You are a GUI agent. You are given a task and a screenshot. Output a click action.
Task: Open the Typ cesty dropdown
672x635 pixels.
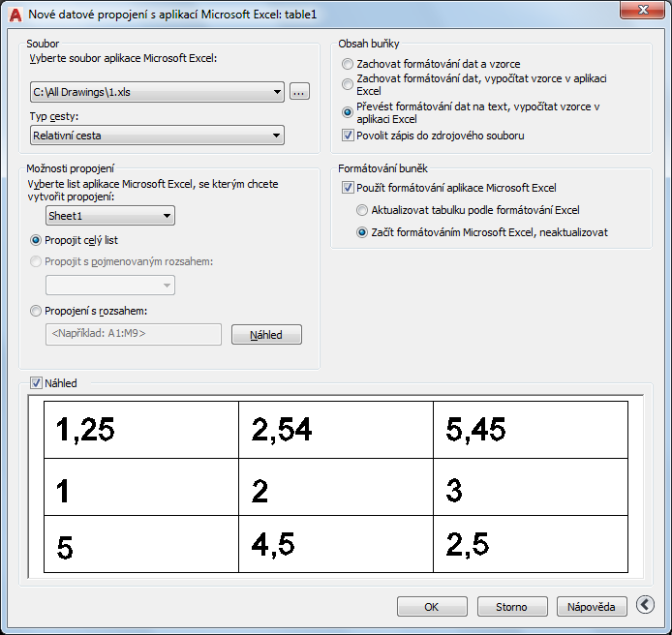pyautogui.click(x=157, y=136)
